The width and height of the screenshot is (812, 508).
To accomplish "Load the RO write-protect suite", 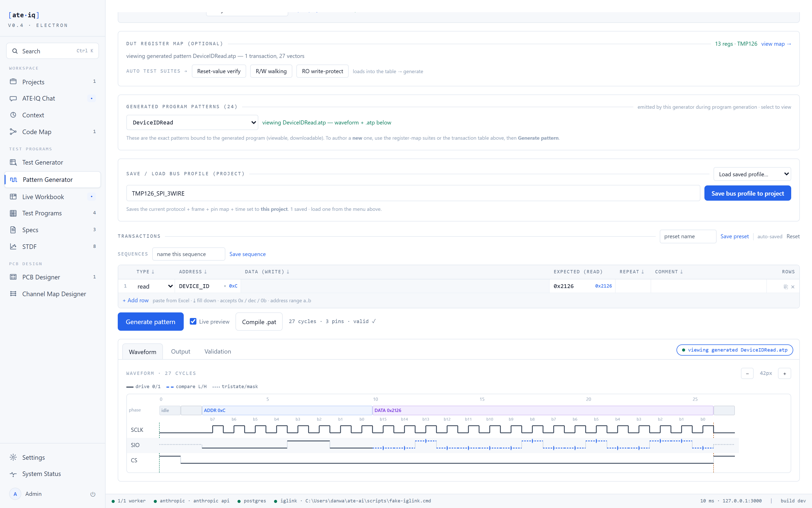I will 323,71.
